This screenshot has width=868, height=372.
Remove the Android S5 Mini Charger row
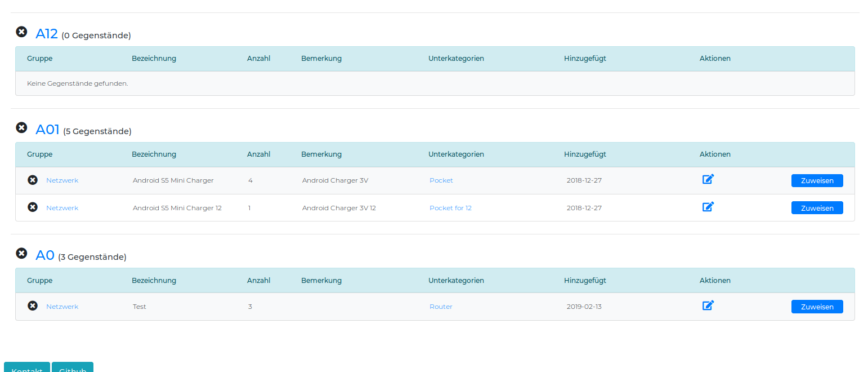[33, 180]
